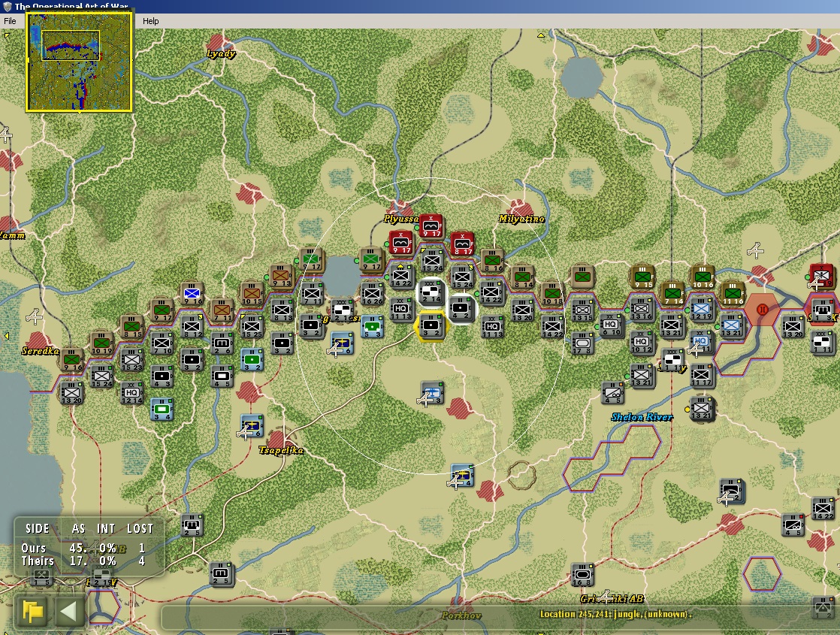This screenshot has width=840, height=635.
Task: Select the gray unit marked 2 6
Action: 221,343
